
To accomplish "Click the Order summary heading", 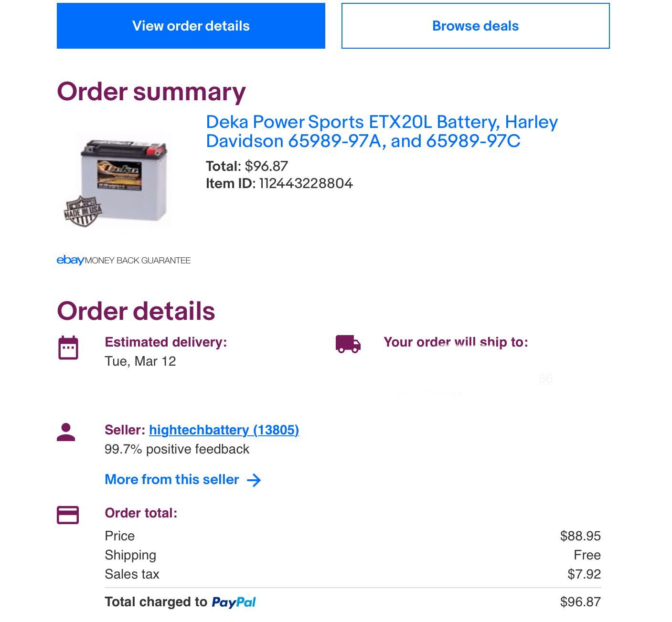I will (x=151, y=91).
